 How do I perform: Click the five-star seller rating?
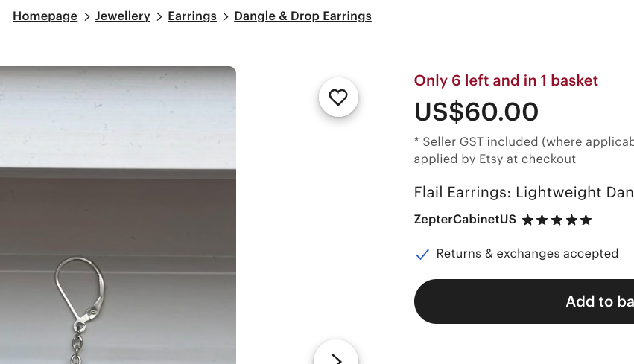pyautogui.click(x=557, y=220)
